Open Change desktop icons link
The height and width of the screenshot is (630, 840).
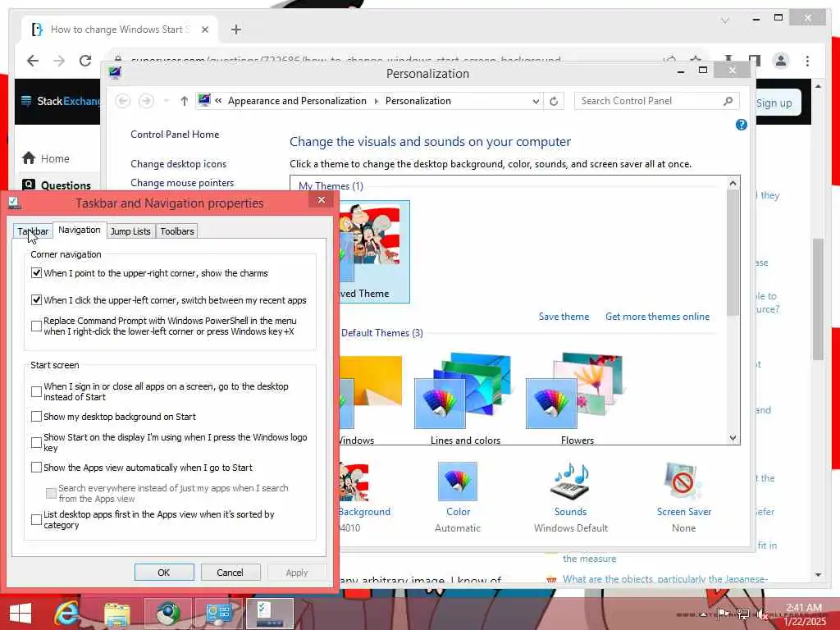coord(178,164)
